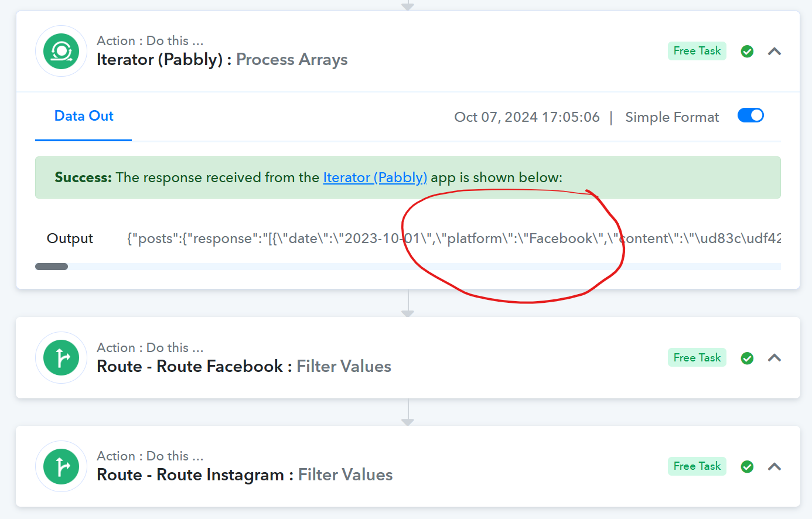Image resolution: width=812 pixels, height=519 pixels.
Task: Collapse the Route Facebook step chevron
Action: pos(775,358)
